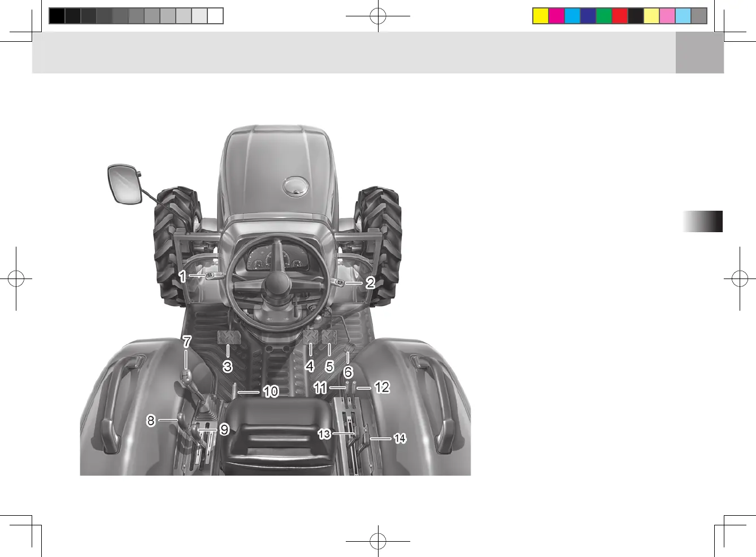756x557 pixels.
Task: Click the pedal directly above number 5
Action: (329, 337)
